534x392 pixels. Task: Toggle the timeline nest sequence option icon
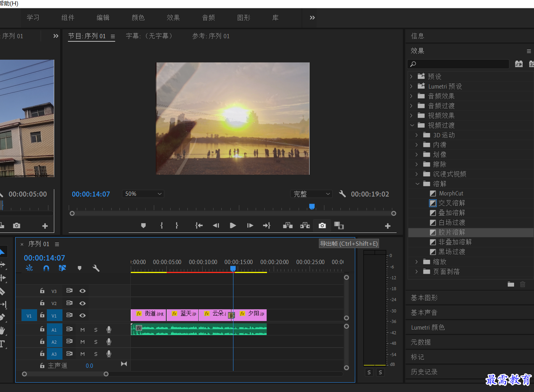point(29,268)
